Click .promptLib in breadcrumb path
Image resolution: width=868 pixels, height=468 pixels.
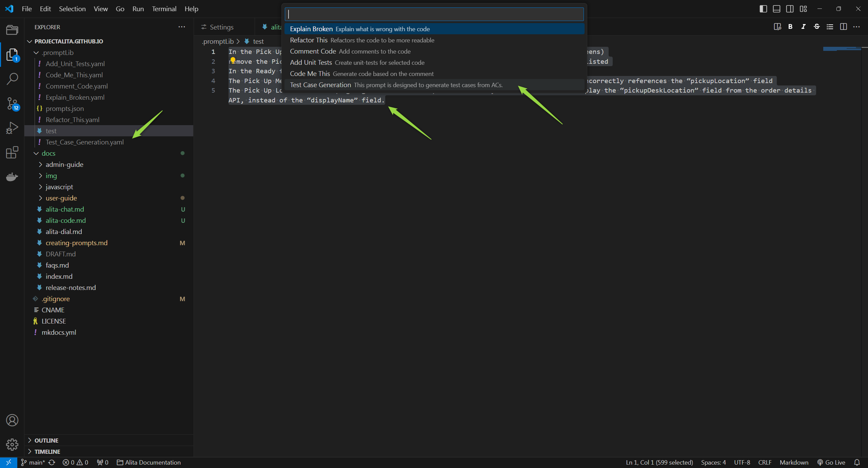(x=218, y=41)
